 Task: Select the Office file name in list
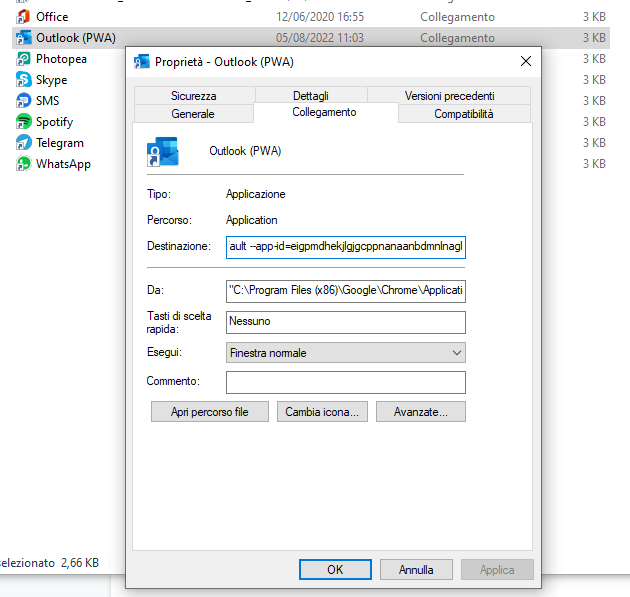[52, 17]
